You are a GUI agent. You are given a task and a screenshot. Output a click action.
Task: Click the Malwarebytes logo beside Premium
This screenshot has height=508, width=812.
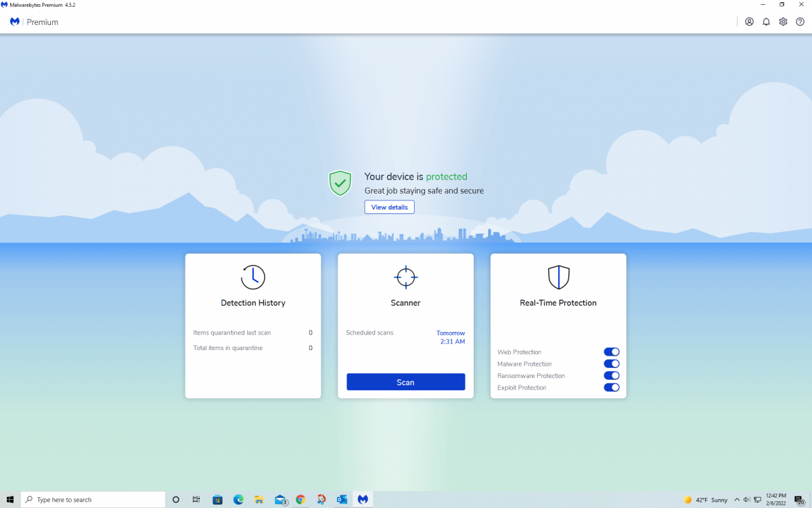click(x=15, y=22)
